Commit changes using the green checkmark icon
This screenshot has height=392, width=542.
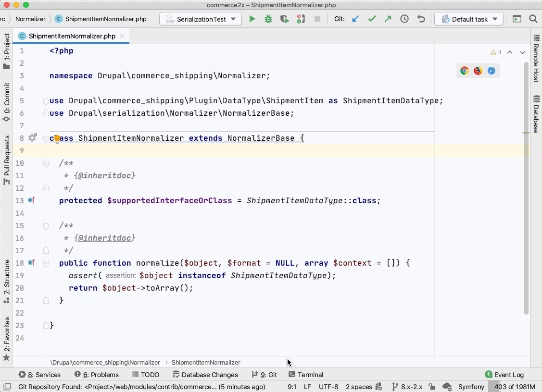coord(372,19)
